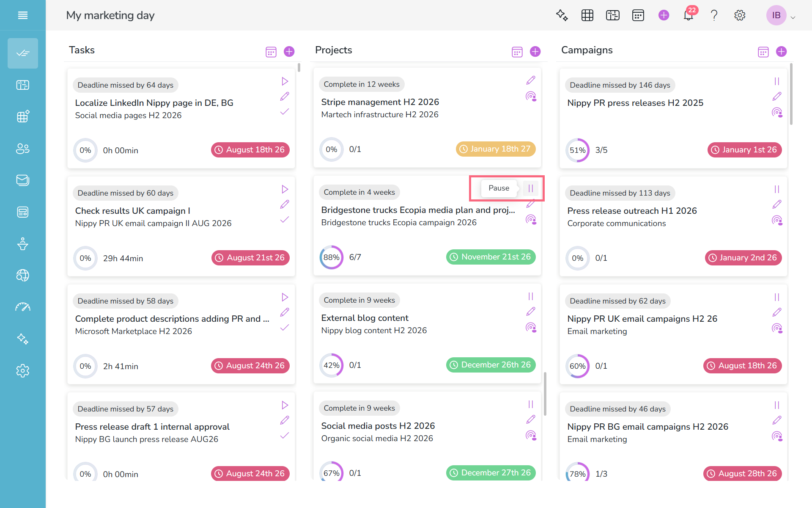Click the purple plus button in top bar

click(x=664, y=15)
